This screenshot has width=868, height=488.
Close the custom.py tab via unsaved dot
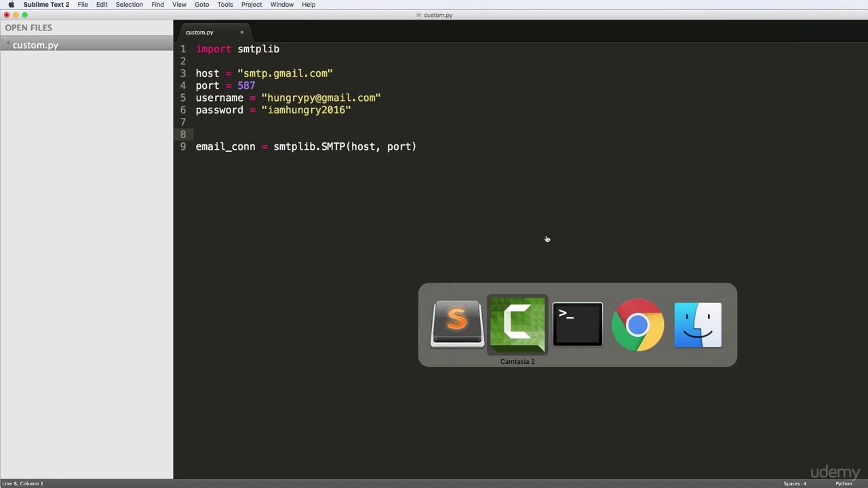coord(242,32)
